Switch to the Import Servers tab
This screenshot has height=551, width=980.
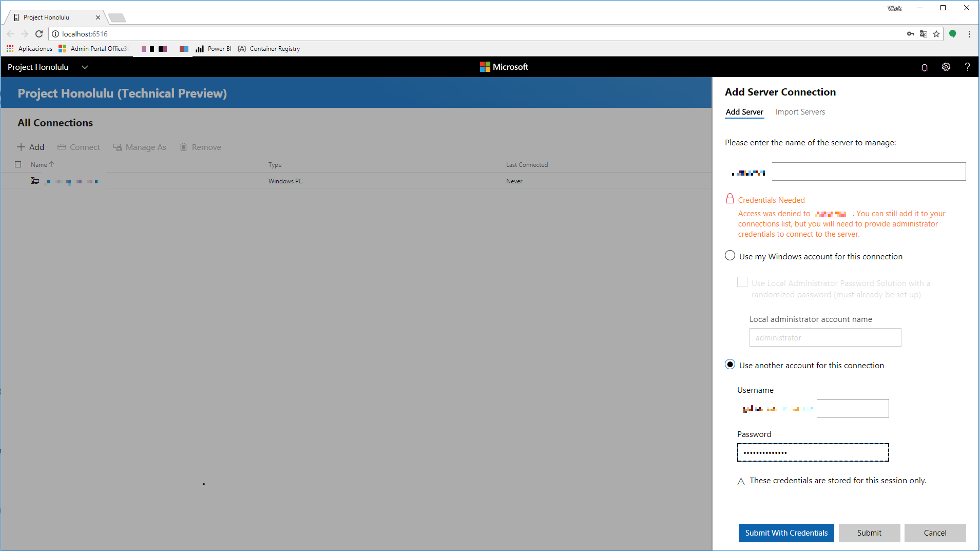(x=800, y=112)
